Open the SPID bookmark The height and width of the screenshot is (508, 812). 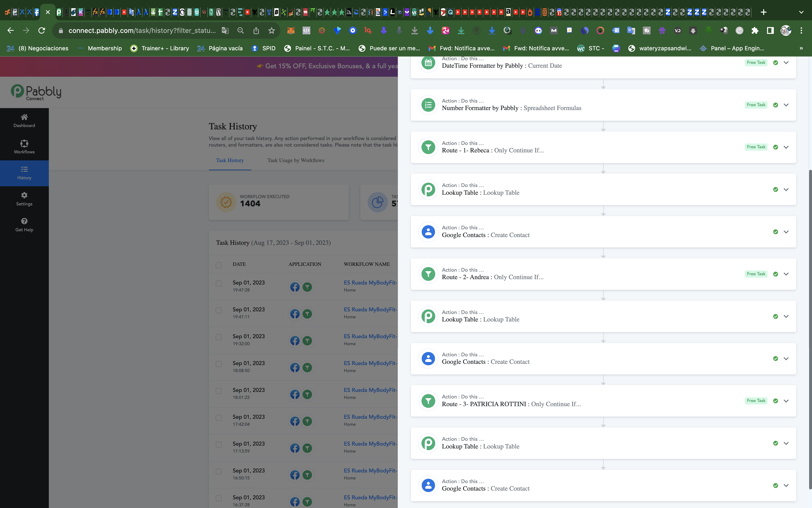point(264,48)
